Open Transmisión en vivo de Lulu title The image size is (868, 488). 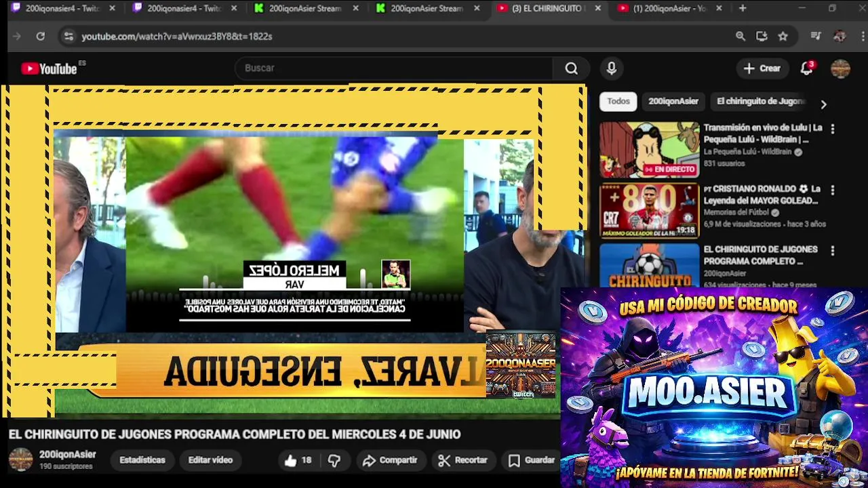pyautogui.click(x=763, y=134)
